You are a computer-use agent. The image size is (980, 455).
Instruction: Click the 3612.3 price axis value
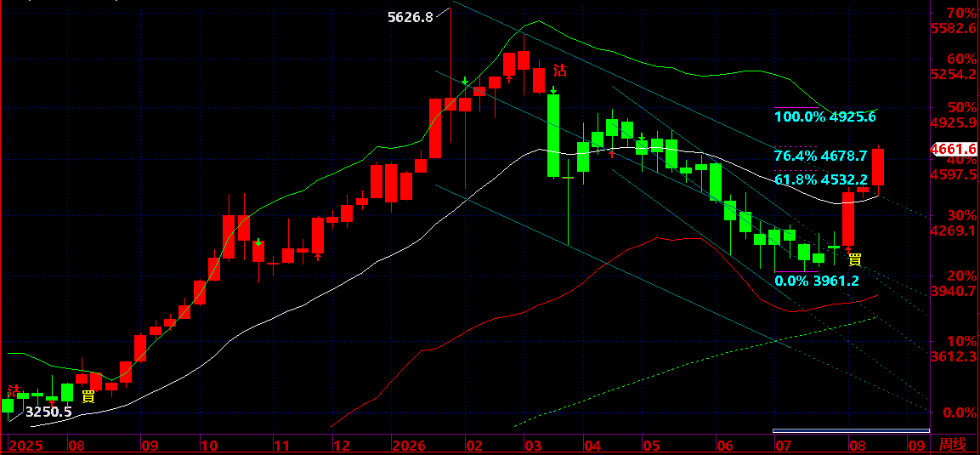point(953,357)
